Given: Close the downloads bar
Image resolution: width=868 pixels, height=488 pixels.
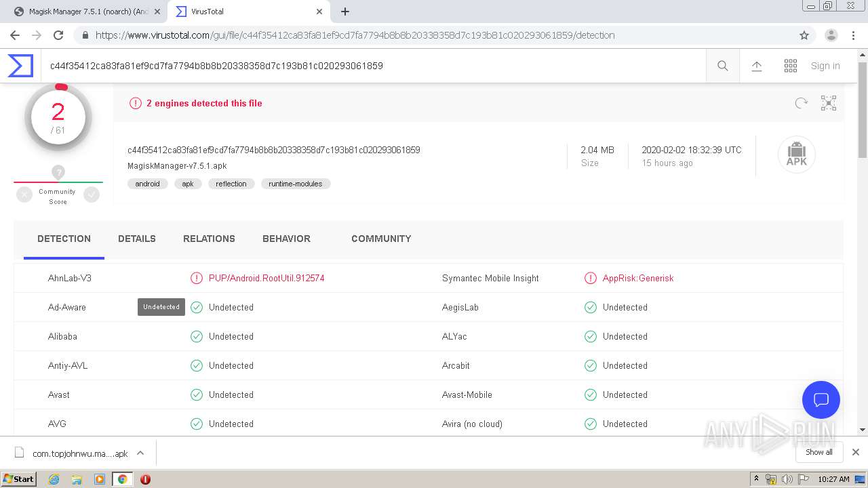Looking at the screenshot, I should point(856,452).
